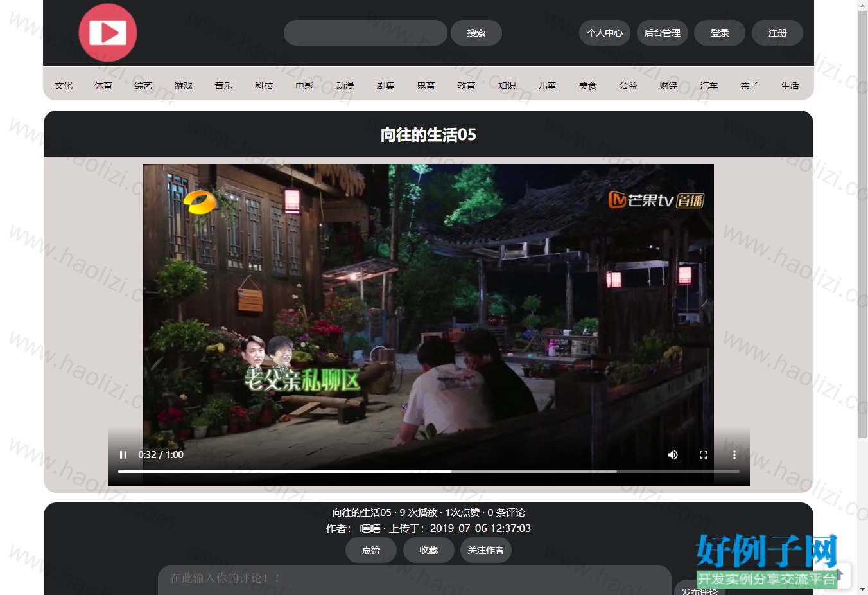Click the page's vertical scrollbar thumb
Image resolution: width=868 pixels, height=595 pixels.
[862, 224]
